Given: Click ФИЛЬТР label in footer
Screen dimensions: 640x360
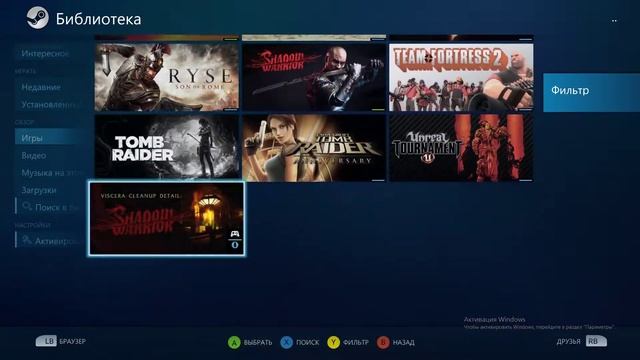Looking at the screenshot, I should click(x=356, y=342).
